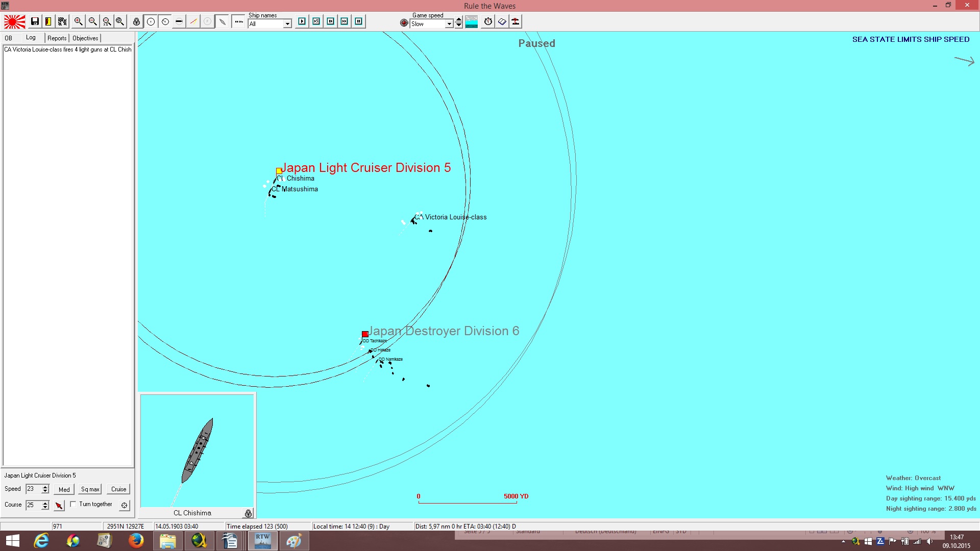Viewport: 980px width, 551px height.
Task: Toggle the padlock lock-view icon
Action: (x=136, y=21)
